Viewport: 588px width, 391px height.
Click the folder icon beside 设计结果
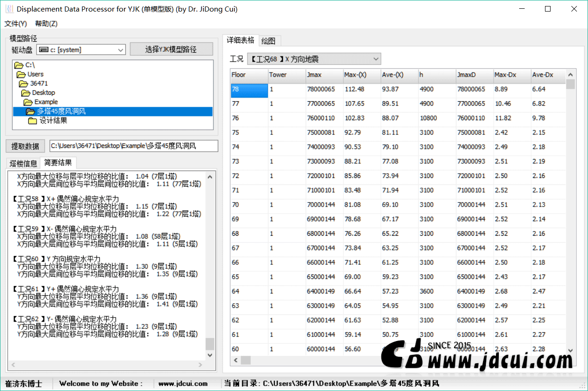pos(32,121)
